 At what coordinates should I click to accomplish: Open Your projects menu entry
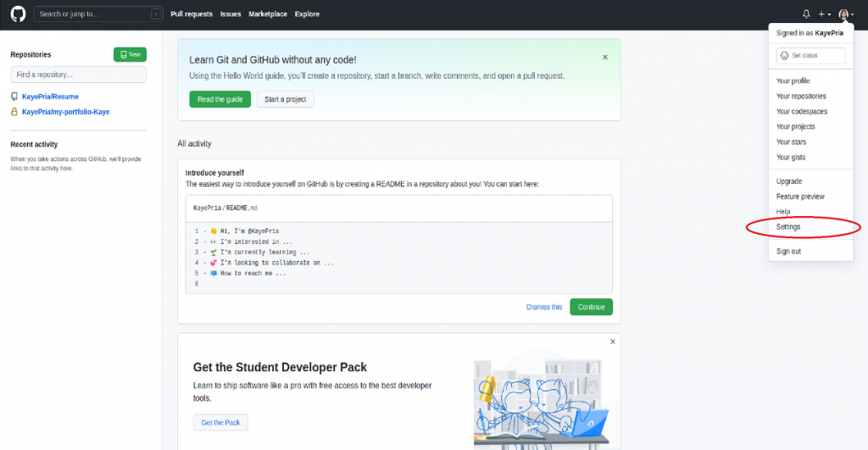795,126
